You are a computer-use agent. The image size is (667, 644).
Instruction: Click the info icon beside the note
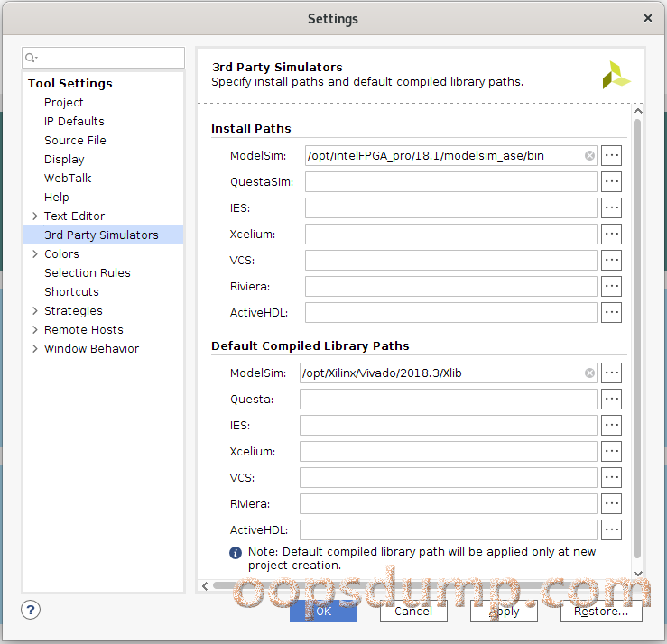(x=236, y=553)
